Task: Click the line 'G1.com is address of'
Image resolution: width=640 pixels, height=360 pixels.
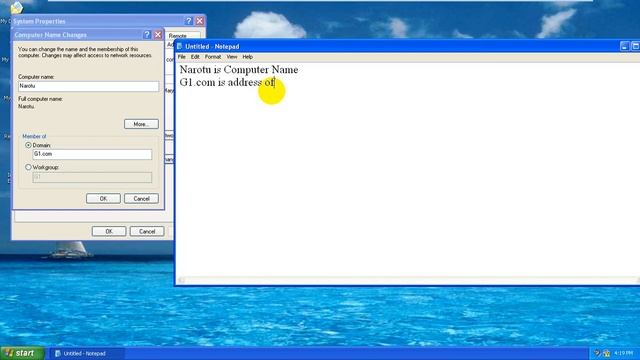Action: coord(227,82)
